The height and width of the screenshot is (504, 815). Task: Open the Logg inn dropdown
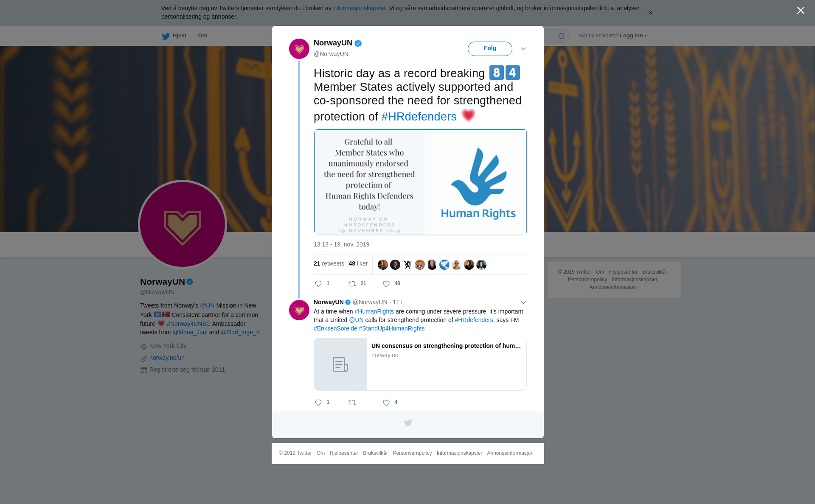click(633, 36)
